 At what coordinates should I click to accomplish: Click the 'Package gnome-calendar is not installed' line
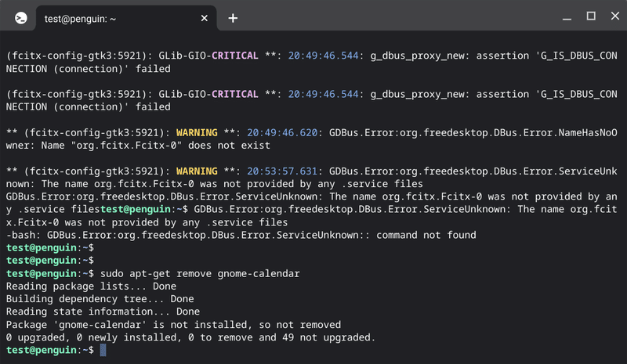(173, 324)
